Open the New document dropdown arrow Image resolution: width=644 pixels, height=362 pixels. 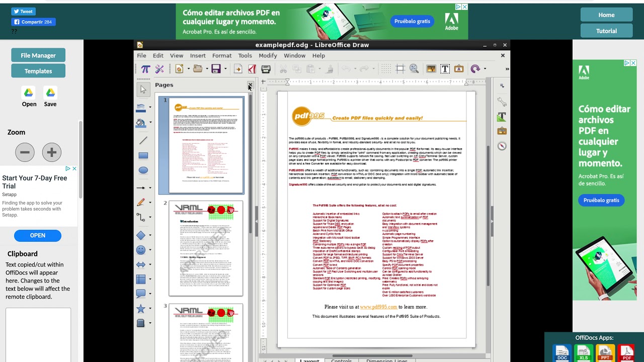coord(188,69)
